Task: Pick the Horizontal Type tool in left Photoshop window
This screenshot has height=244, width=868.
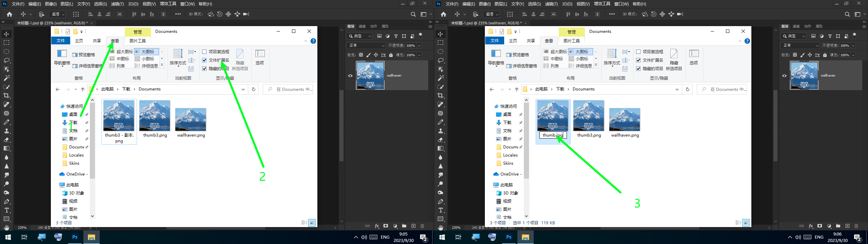Action: coord(6,210)
